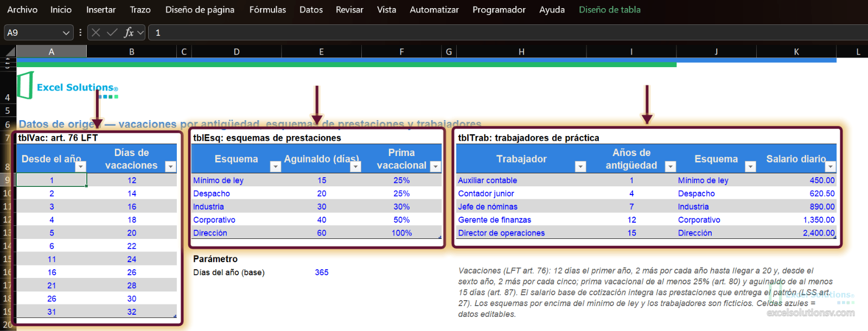Open the Salario diario filter dropdown
868x331 pixels.
(x=830, y=166)
